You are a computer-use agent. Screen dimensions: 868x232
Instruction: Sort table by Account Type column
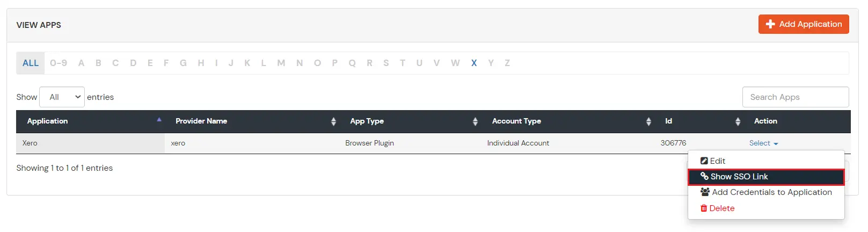(568, 121)
